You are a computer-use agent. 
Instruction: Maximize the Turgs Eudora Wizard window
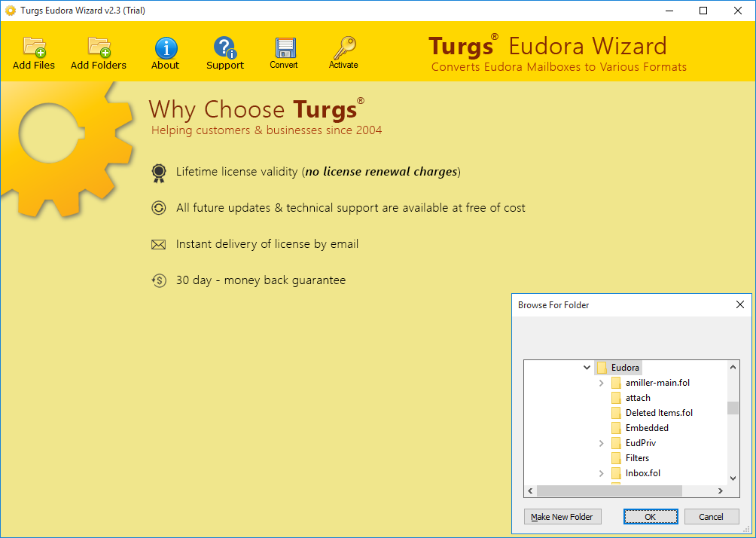(703, 10)
